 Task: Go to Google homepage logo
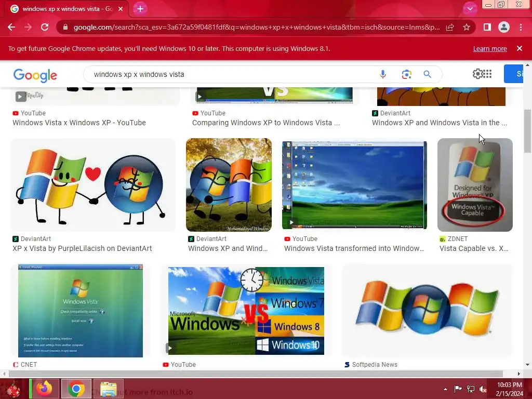[x=35, y=75]
